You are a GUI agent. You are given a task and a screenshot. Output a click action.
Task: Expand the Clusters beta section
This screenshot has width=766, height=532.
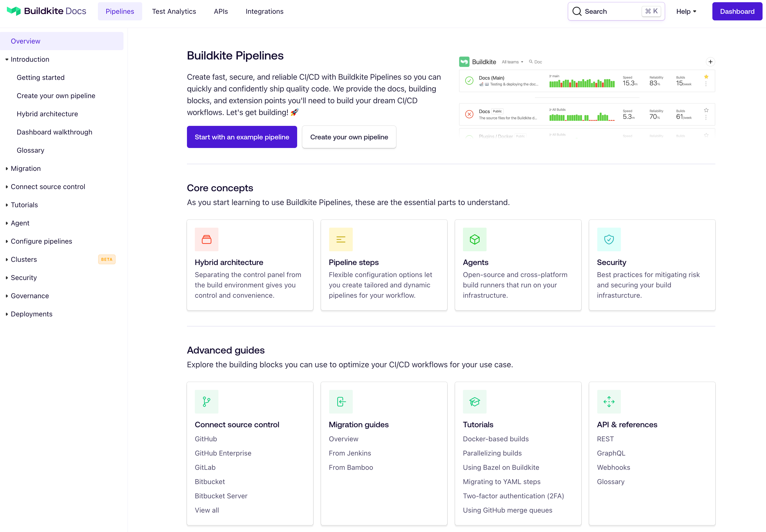point(7,260)
